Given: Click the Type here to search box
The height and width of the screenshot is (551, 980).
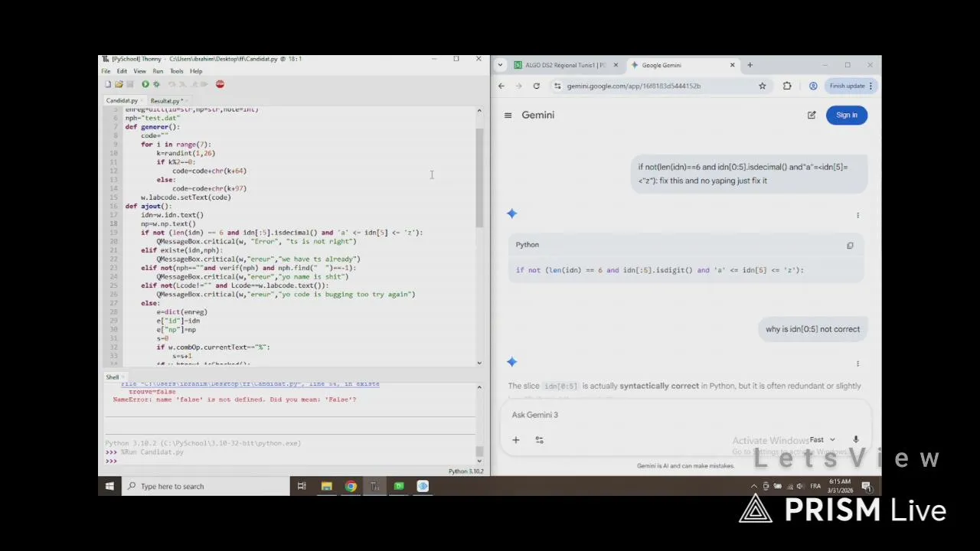Looking at the screenshot, I should (205, 486).
